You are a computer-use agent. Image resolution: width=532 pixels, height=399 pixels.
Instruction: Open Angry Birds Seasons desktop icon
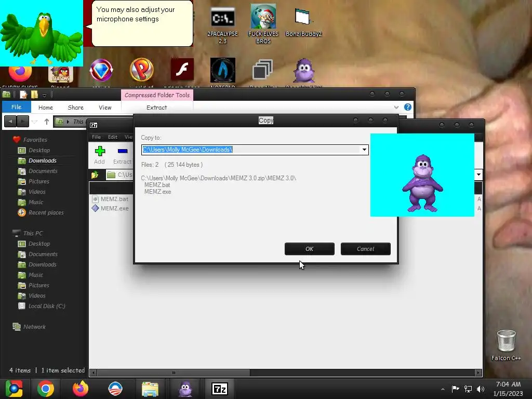click(x=61, y=74)
